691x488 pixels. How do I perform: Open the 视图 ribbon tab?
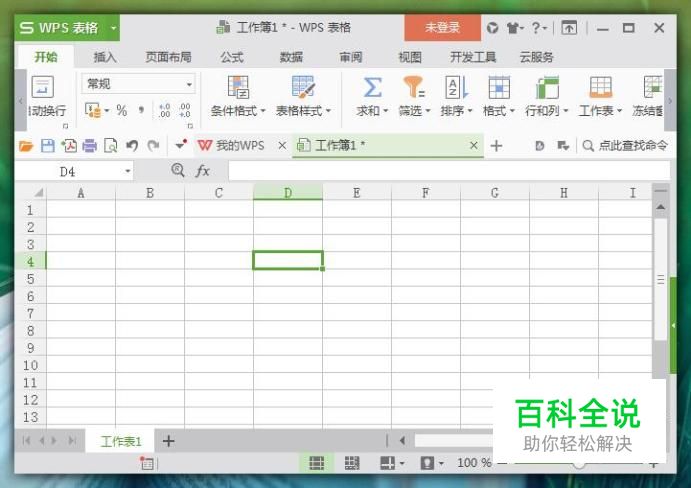tap(410, 57)
